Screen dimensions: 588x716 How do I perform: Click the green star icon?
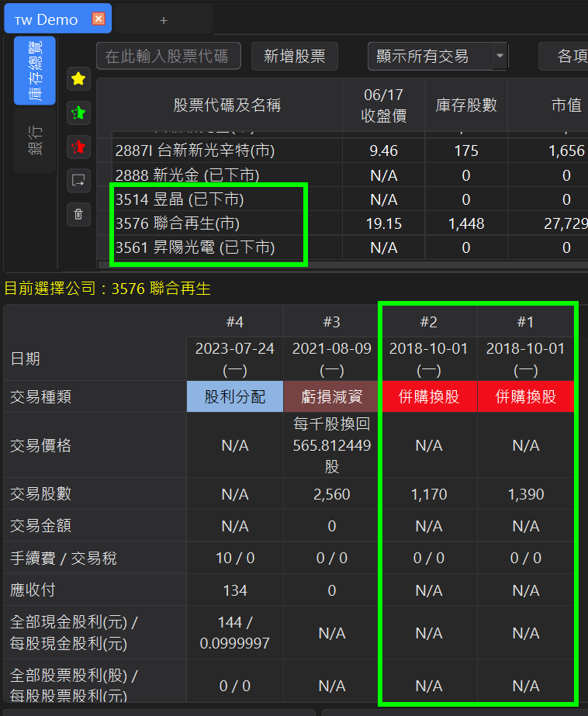click(x=78, y=112)
